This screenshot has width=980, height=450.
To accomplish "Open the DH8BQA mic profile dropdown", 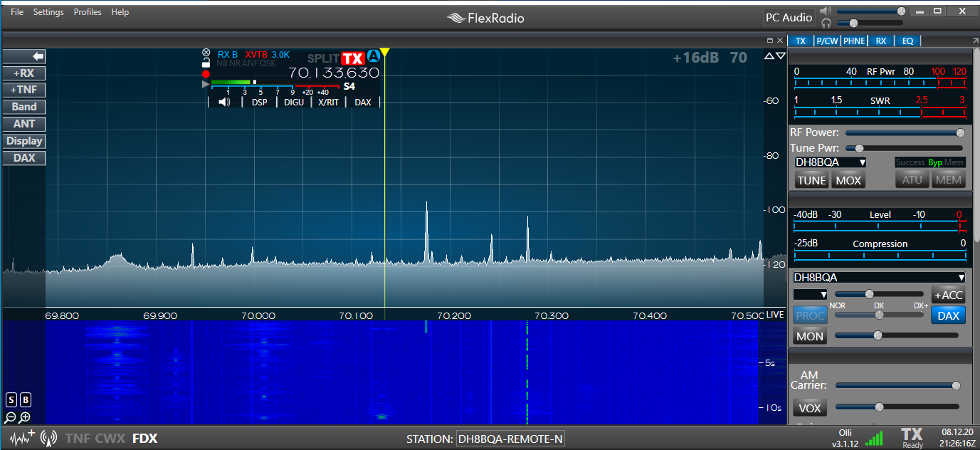I will point(880,278).
